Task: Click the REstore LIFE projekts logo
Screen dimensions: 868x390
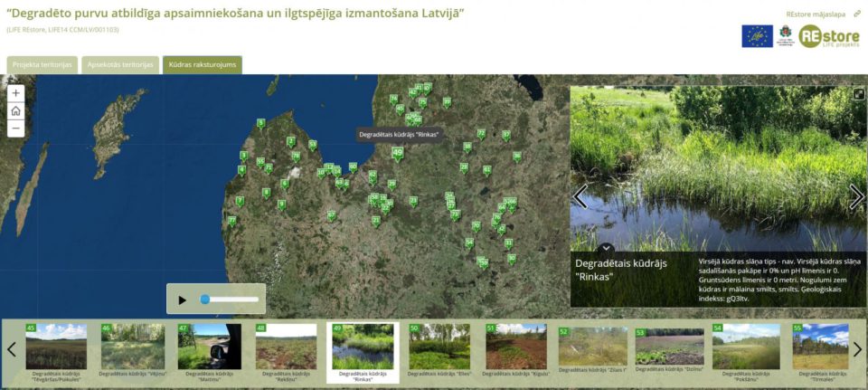Action: point(827,36)
